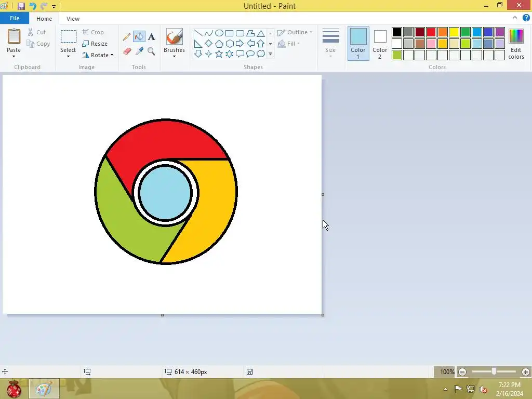
Task: Open Paint Help question mark
Action: pos(526,18)
